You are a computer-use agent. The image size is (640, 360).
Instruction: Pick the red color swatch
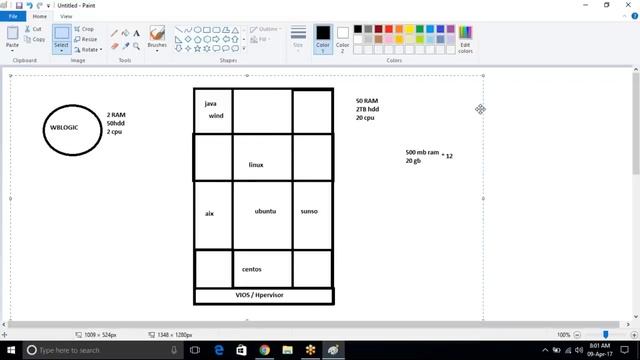pos(389,29)
